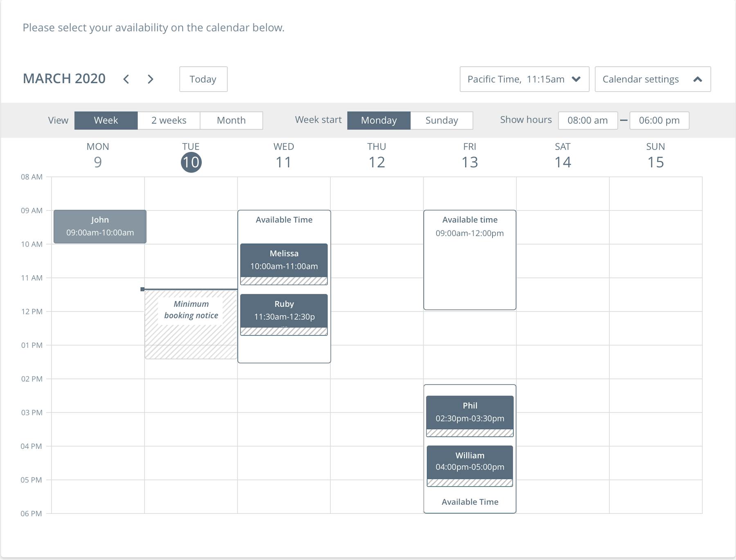Open the 06:00 pm end hour field
The image size is (736, 560).
coord(659,121)
